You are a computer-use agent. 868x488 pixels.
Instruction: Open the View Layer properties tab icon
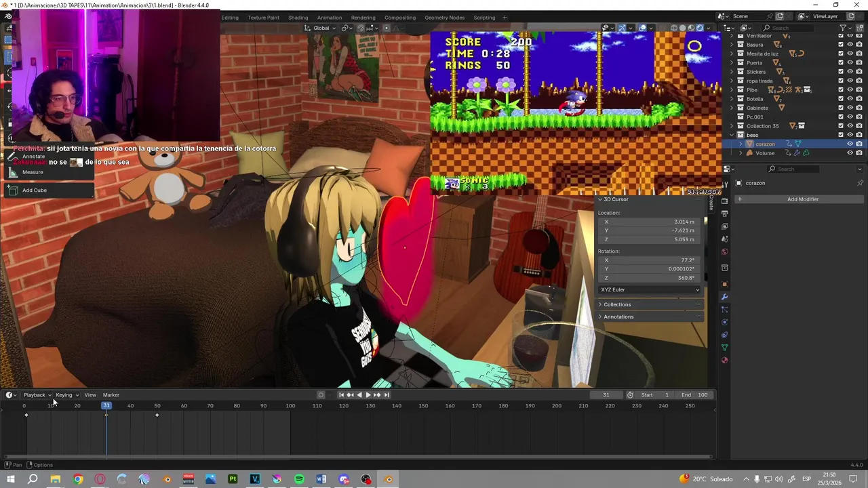724,226
